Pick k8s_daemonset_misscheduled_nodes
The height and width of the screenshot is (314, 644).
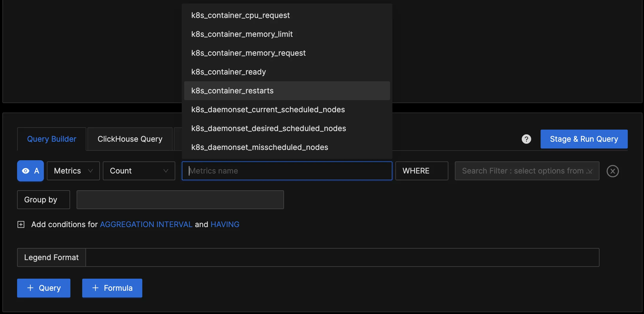287,147
